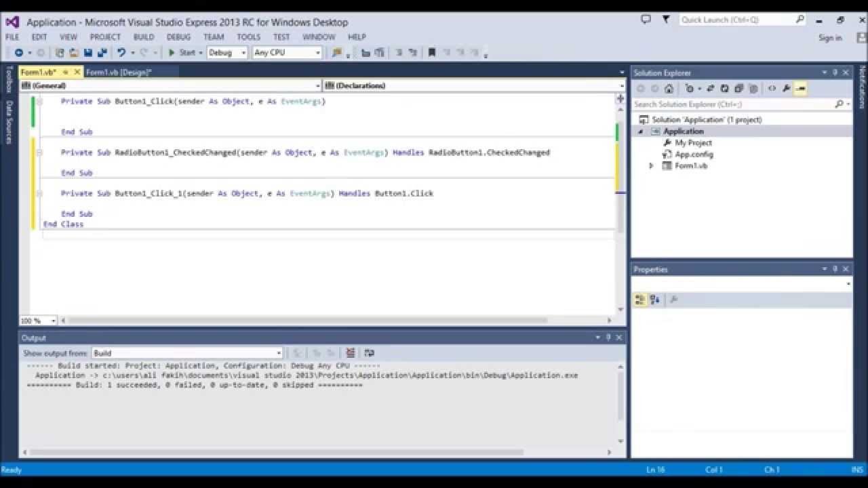Close the Form1.vb tab

click(x=77, y=72)
